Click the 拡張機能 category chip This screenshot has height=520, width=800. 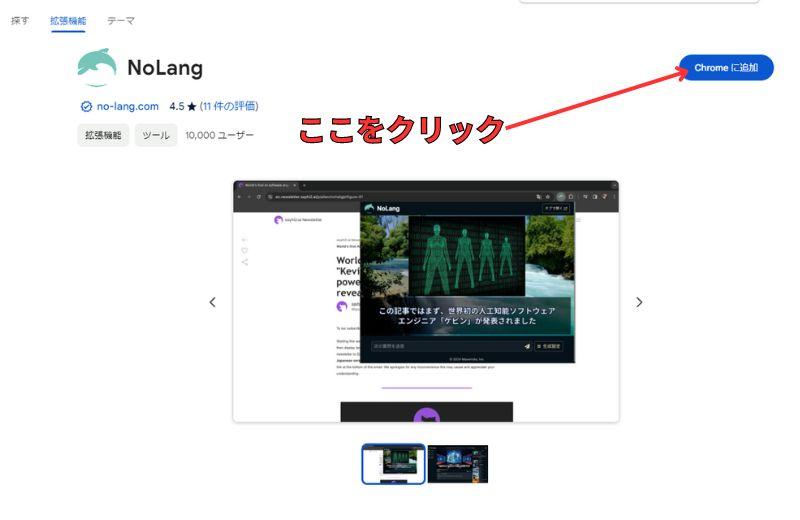[103, 135]
